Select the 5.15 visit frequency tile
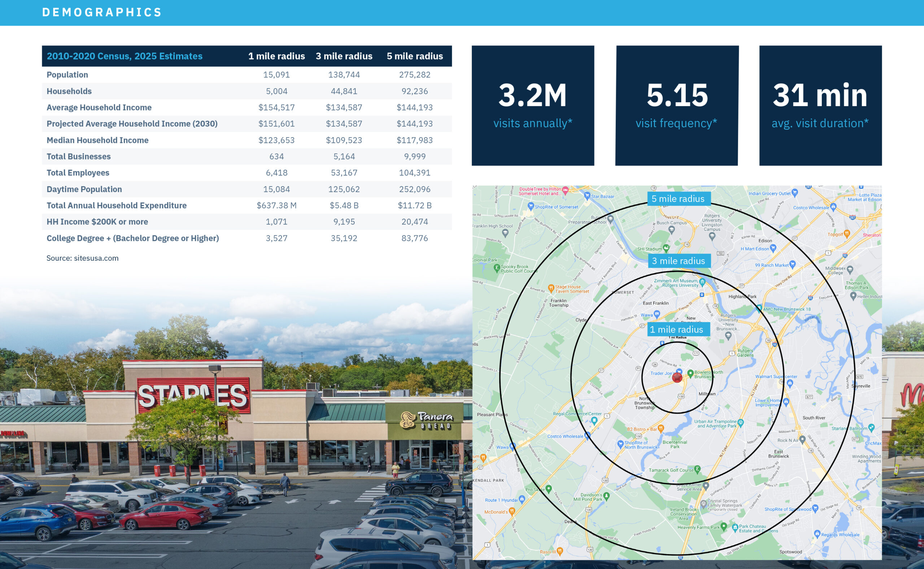 point(677,105)
